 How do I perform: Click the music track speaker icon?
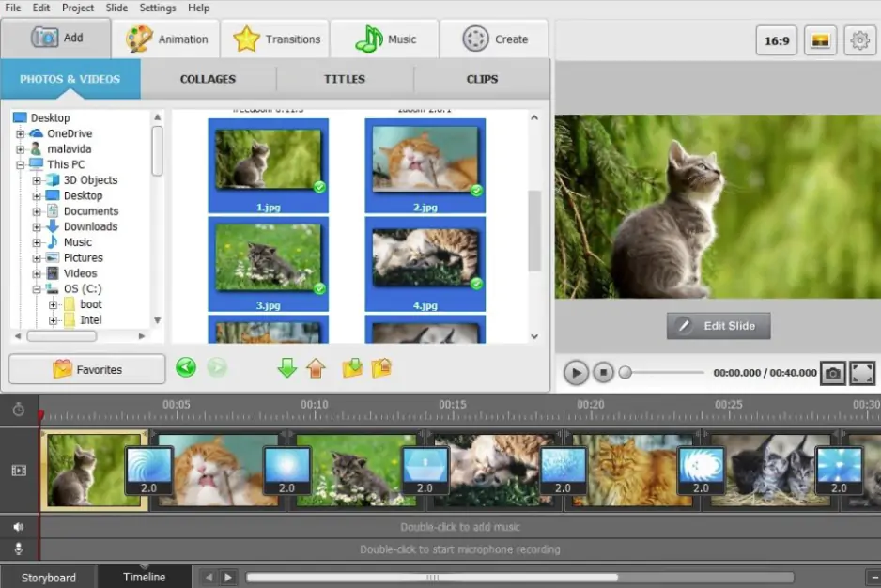tap(19, 527)
